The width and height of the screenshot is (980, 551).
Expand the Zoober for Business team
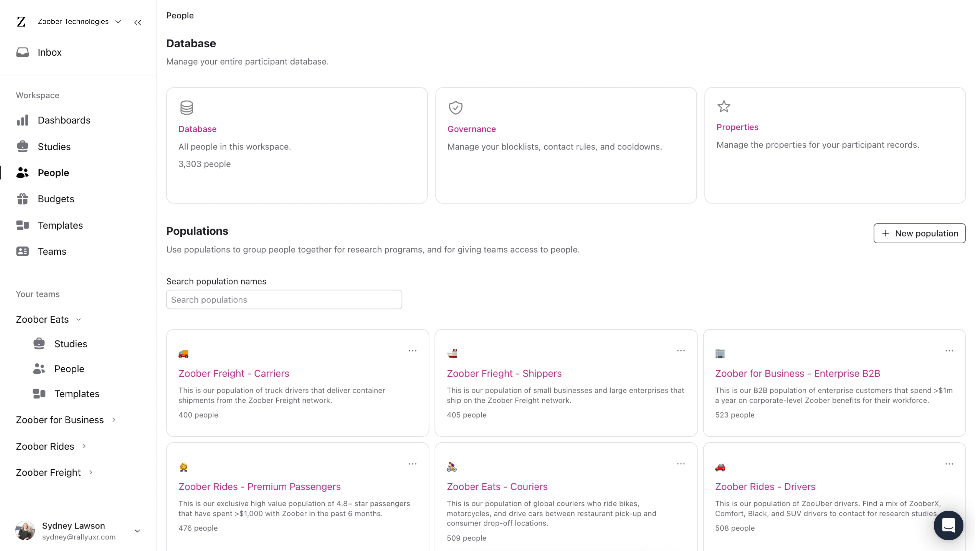pos(114,420)
